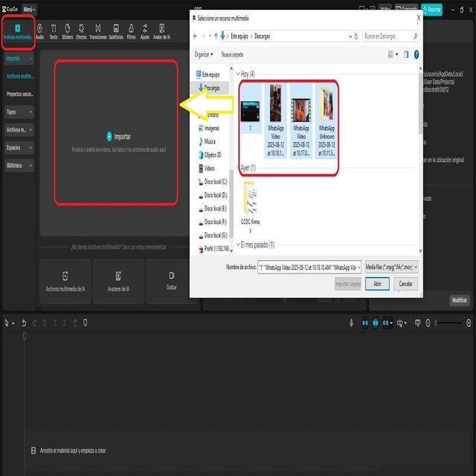Open the change view options dropdown arrow
Viewport: 476px width, 476px height.
(x=397, y=54)
